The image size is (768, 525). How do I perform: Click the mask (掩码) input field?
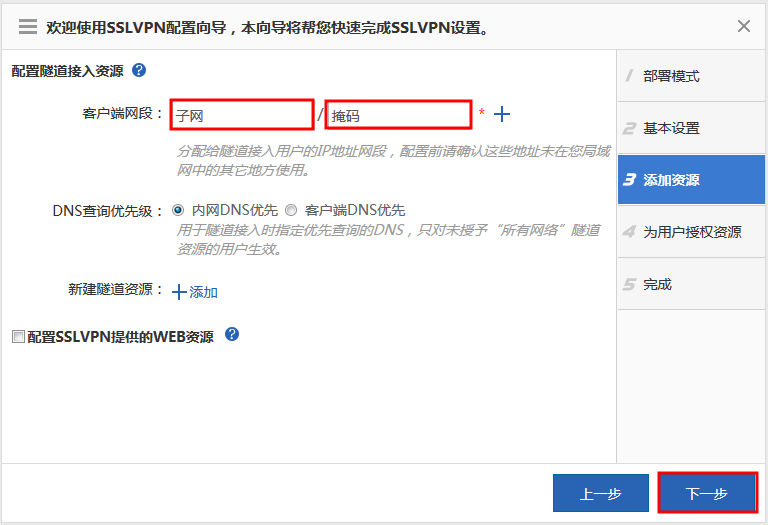point(399,115)
